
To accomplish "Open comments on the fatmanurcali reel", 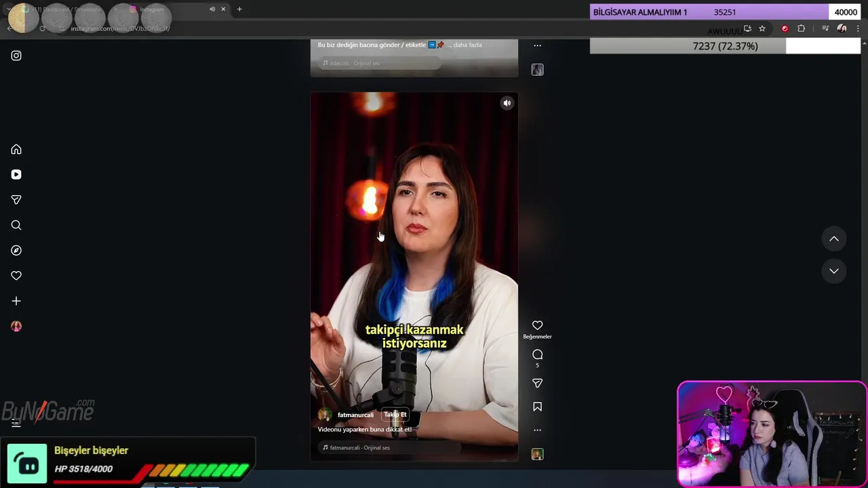I will (537, 354).
